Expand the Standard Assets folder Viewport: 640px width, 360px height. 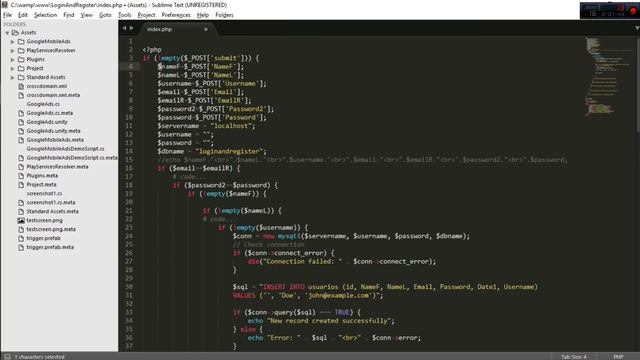tap(13, 78)
